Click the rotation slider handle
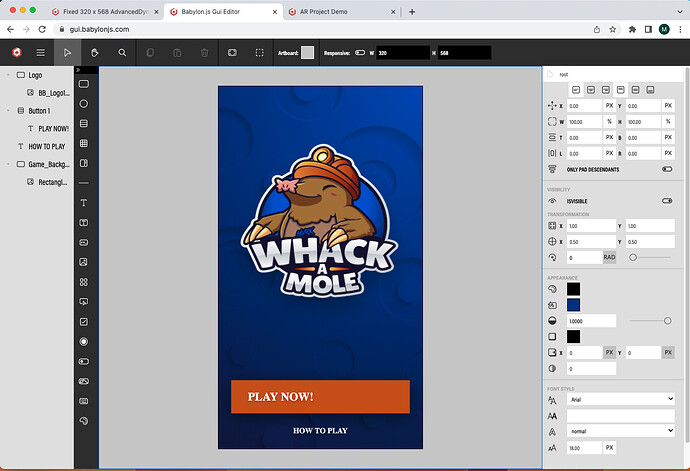Viewport: 690px width, 471px height. tap(633, 257)
